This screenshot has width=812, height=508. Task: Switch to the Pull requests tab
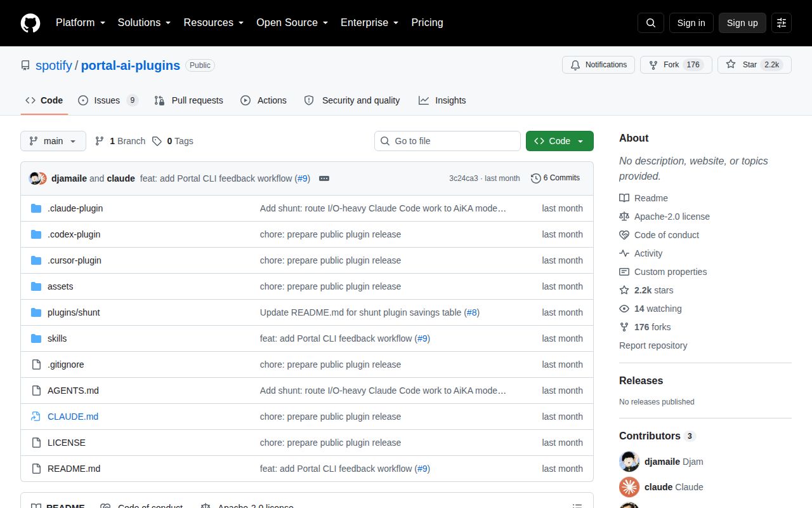[x=188, y=100]
